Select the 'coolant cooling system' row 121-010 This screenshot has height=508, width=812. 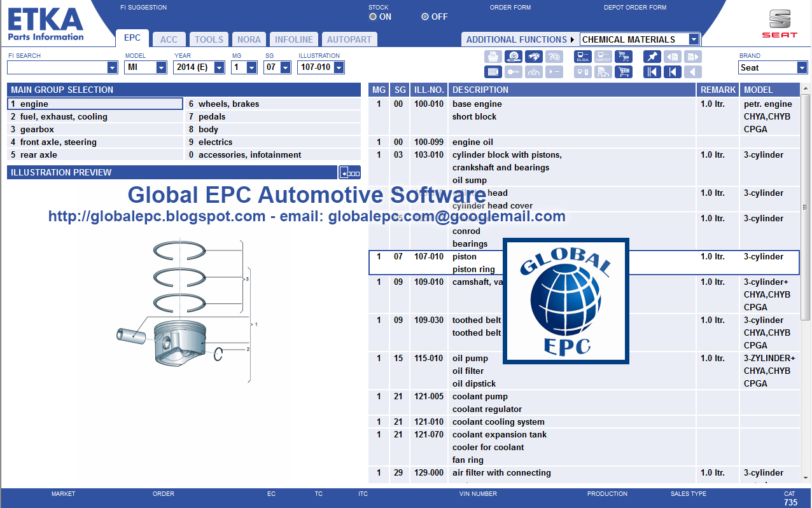point(584,422)
